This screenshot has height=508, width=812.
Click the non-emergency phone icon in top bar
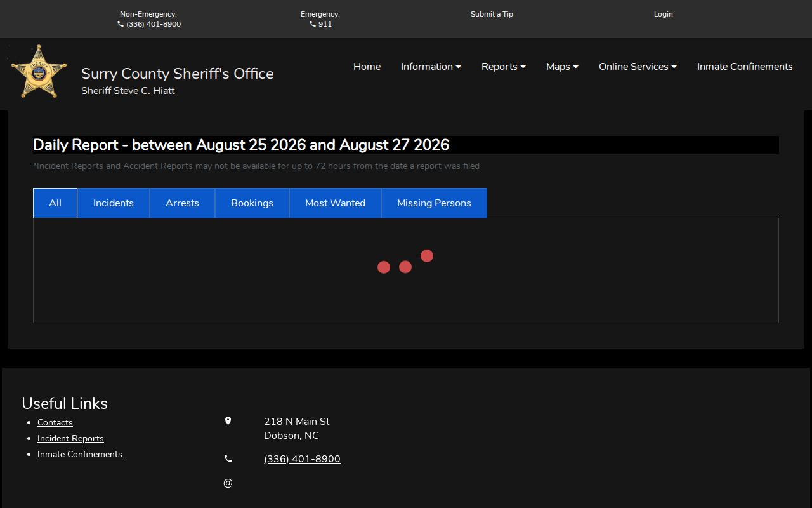121,24
